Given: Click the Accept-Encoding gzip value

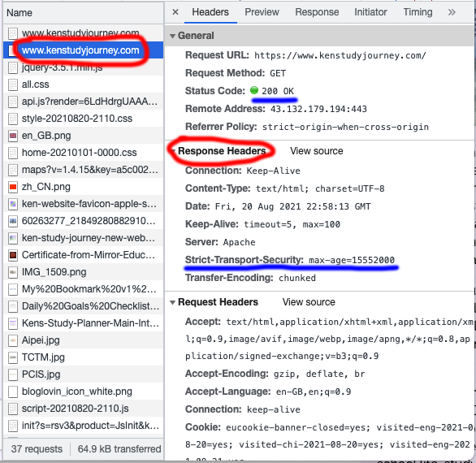Looking at the screenshot, I should coord(319,374).
